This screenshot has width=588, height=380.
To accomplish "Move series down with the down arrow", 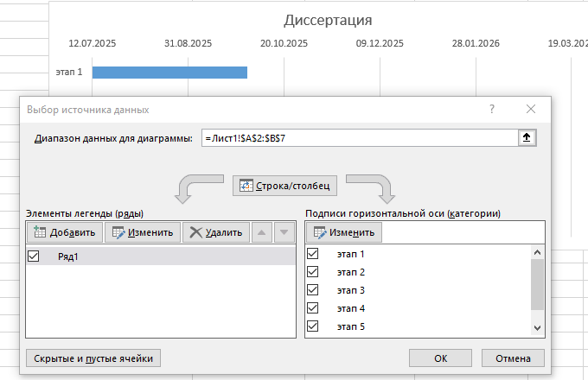I will pyautogui.click(x=284, y=232).
